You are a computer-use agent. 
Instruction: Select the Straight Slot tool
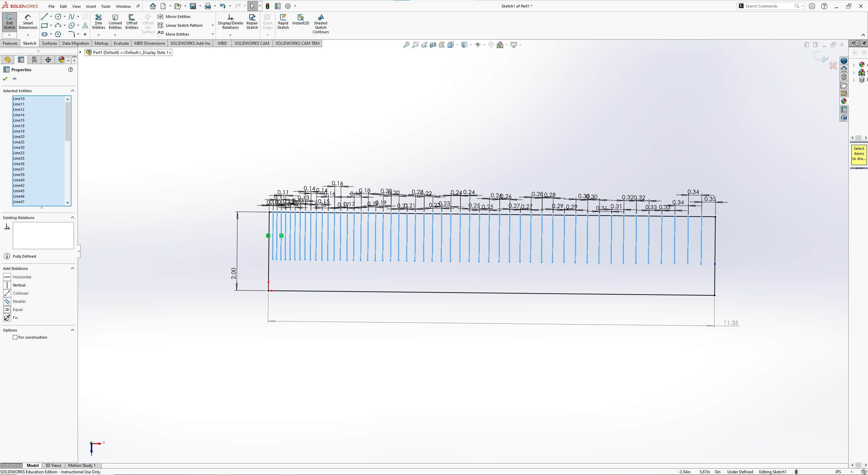[x=44, y=34]
